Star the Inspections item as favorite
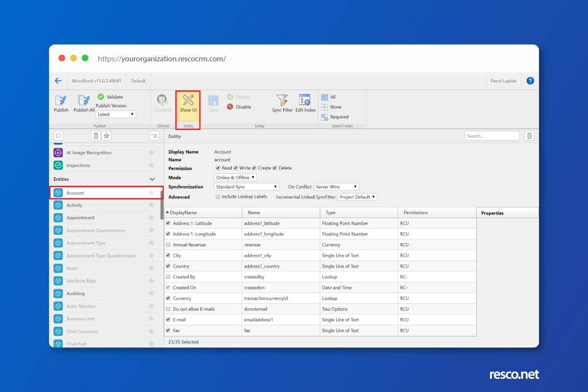The height and width of the screenshot is (392, 588). click(x=151, y=166)
